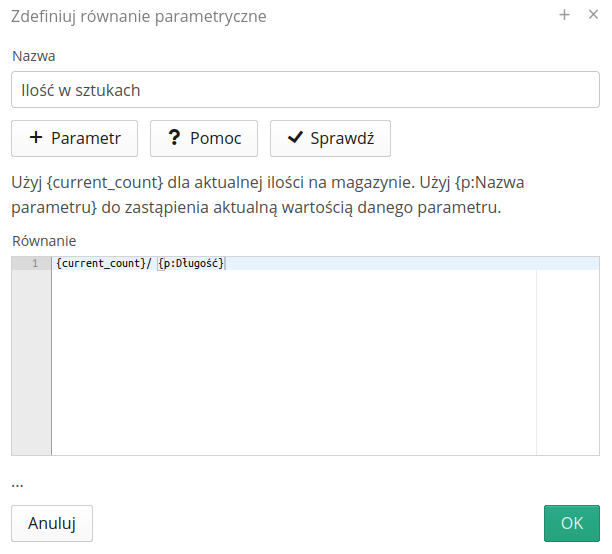
Task: Click the "..." status text below the editor
Action: 18,483
